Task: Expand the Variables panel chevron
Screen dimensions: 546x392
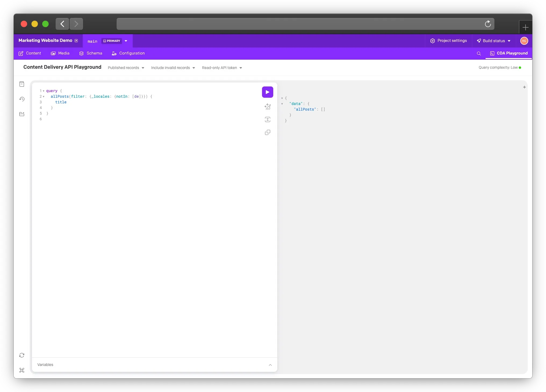Action: click(x=270, y=365)
